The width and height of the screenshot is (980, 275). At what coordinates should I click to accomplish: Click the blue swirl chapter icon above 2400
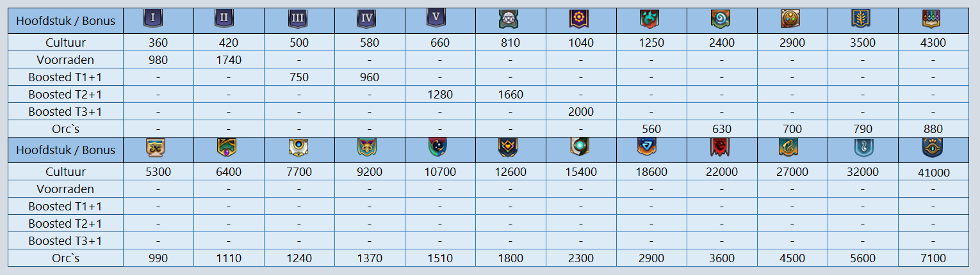tap(721, 19)
